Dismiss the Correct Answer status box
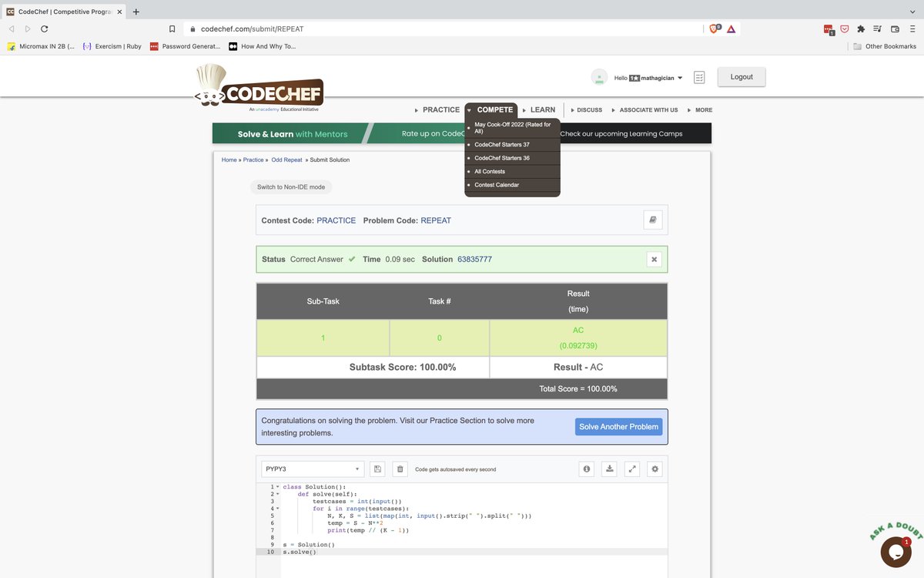 coord(654,260)
